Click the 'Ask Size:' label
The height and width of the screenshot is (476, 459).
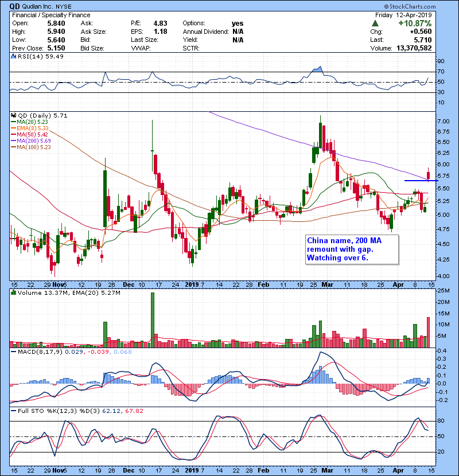94,32
